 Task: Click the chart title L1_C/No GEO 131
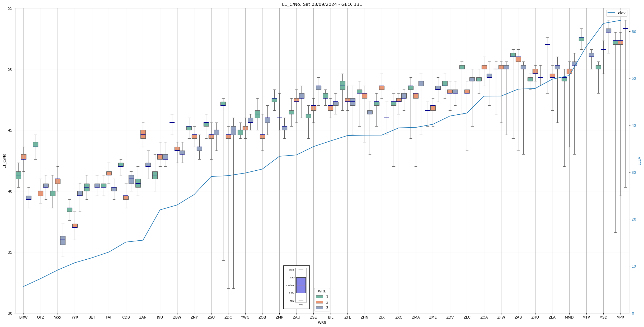pos(322,4)
